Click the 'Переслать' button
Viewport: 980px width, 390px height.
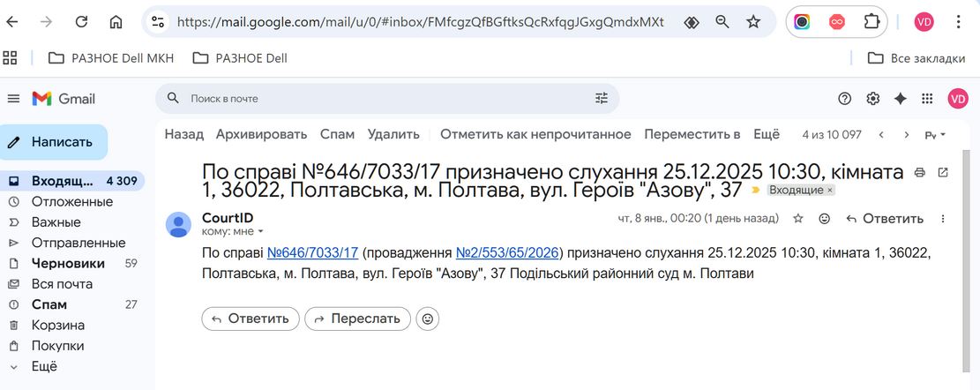pyautogui.click(x=357, y=319)
